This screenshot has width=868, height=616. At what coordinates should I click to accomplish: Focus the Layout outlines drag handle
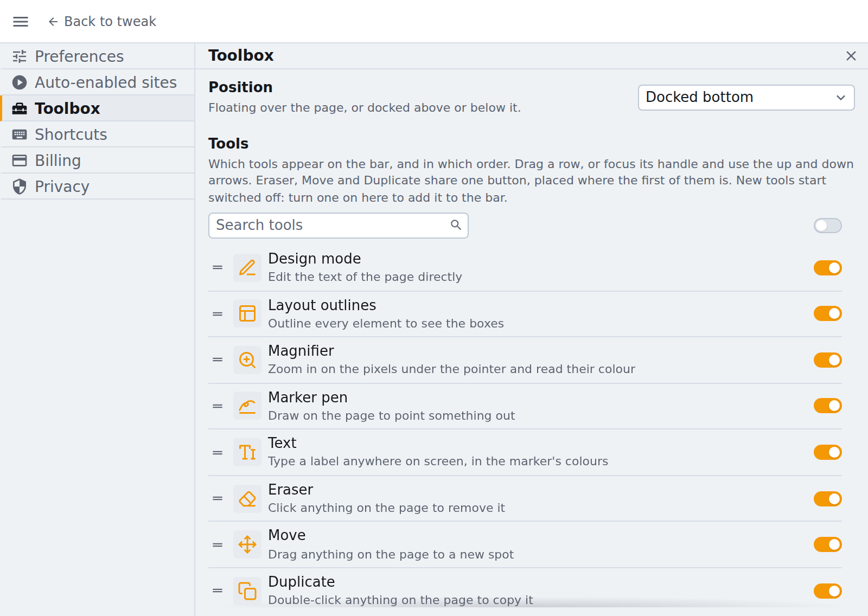(x=218, y=314)
